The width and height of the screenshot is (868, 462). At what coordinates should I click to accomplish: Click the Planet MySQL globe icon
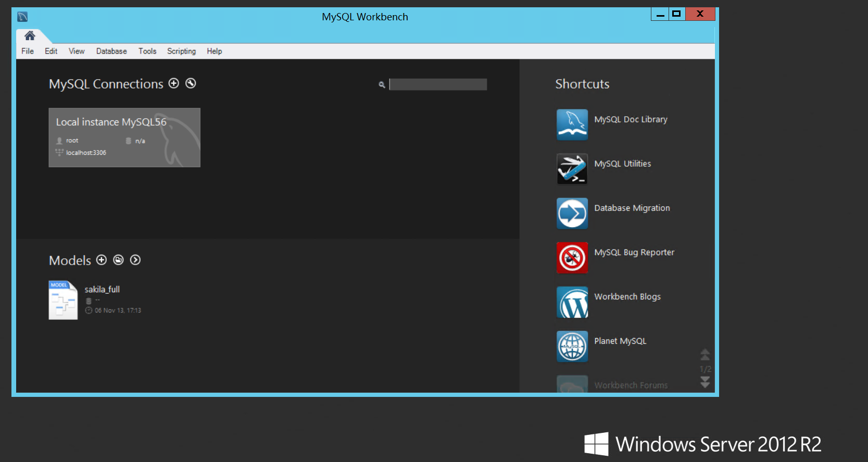572,346
